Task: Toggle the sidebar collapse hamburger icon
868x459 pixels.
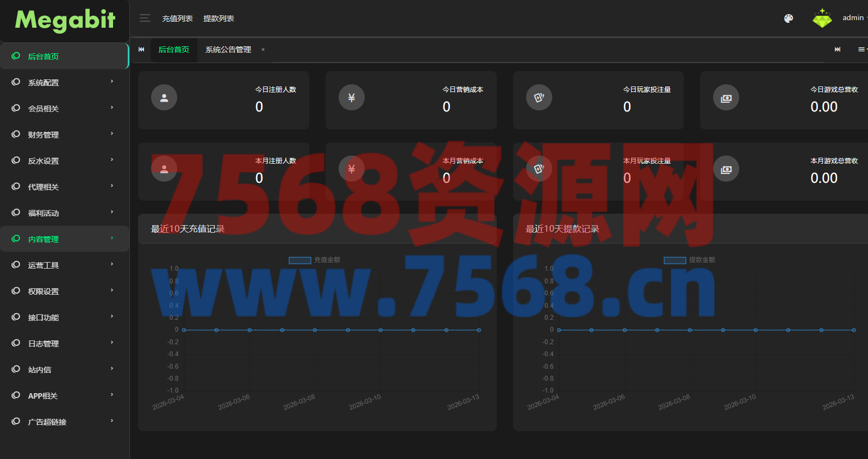Action: tap(145, 18)
